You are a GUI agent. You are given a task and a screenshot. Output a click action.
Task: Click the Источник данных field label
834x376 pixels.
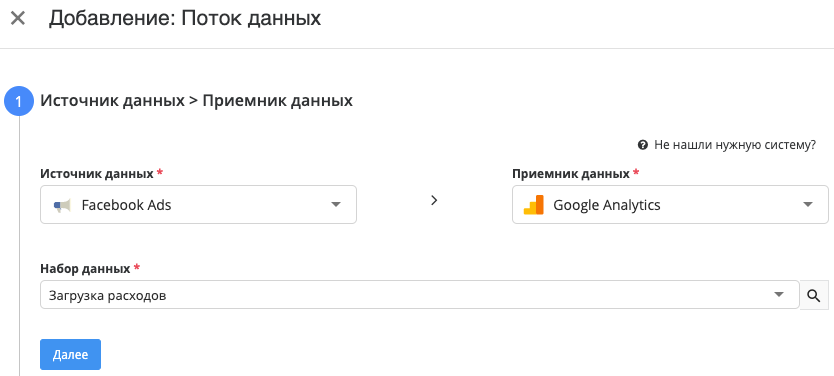point(97,173)
